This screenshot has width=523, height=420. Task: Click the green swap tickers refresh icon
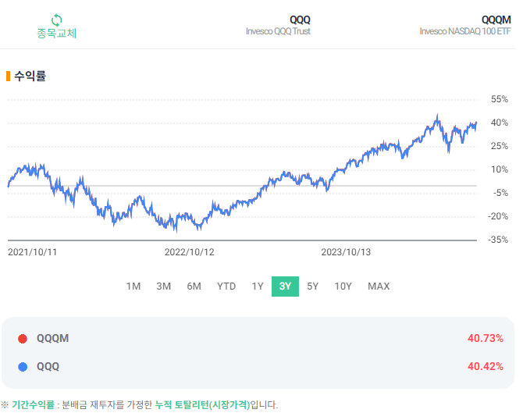pyautogui.click(x=56, y=19)
